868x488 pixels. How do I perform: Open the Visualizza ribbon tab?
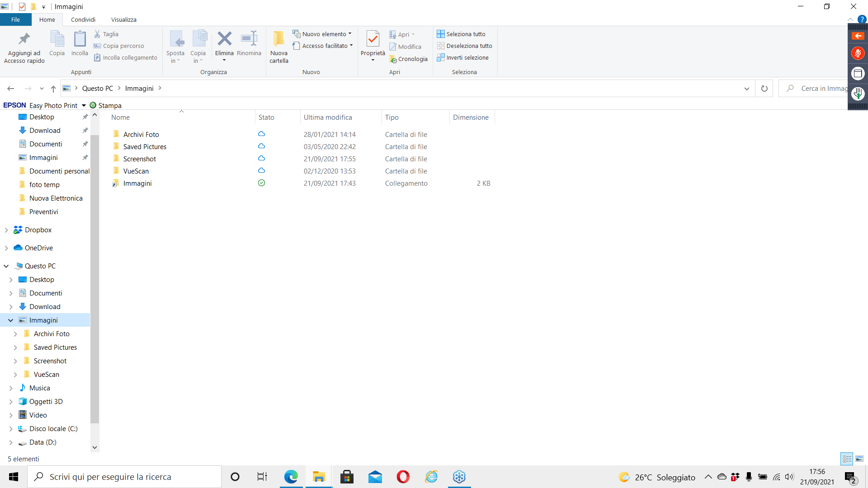(123, 19)
